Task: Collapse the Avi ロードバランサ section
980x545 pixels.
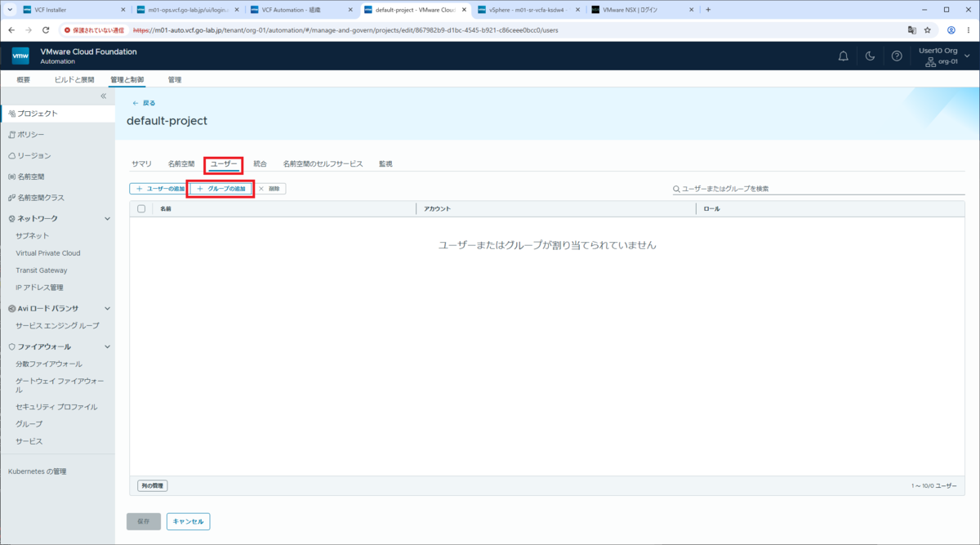Action: (107, 308)
